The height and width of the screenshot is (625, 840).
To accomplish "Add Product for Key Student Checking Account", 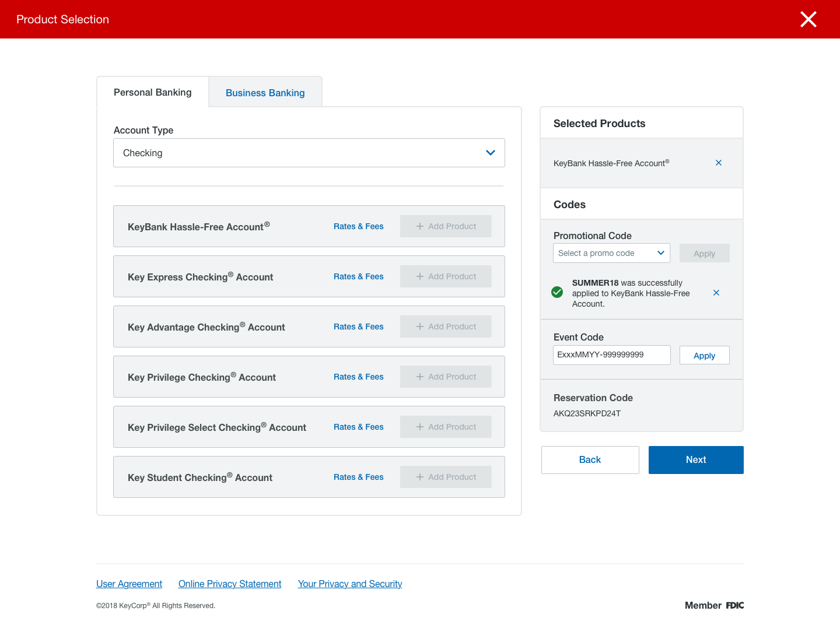I will (446, 477).
